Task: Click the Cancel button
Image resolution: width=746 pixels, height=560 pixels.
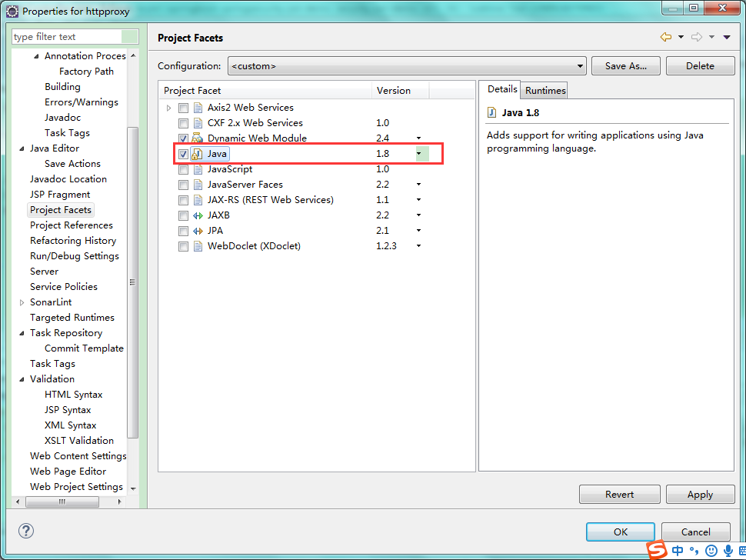Action: coord(695,532)
